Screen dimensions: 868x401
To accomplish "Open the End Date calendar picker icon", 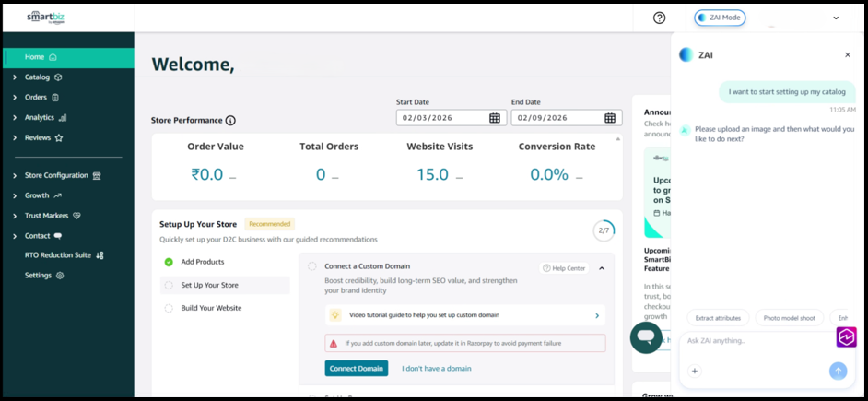I will [610, 118].
